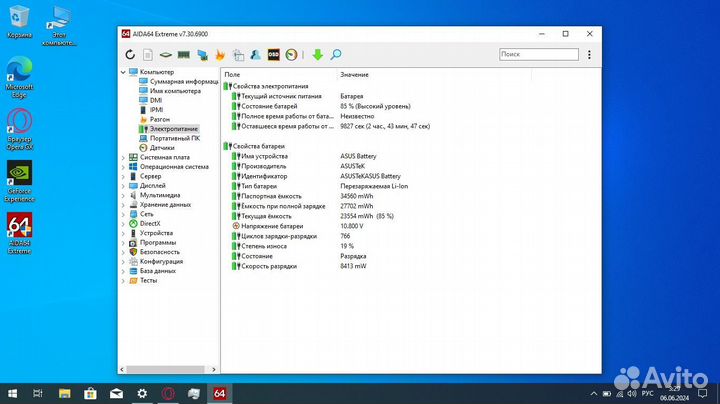Select the Степень износа row
Image resolution: width=720 pixels, height=404 pixels.
tap(292, 247)
